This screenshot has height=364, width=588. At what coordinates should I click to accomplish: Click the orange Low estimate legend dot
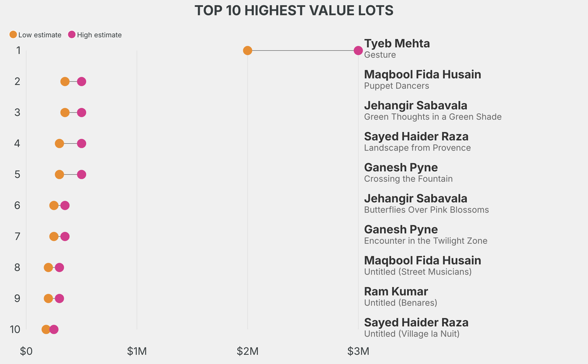(x=13, y=35)
